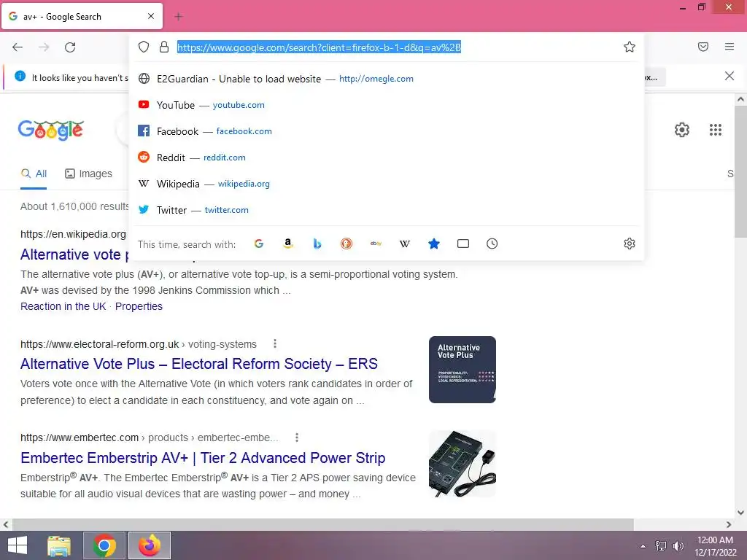Click the vertical scrollbar thumb
The height and width of the screenshot is (560, 747).
(x=740, y=172)
